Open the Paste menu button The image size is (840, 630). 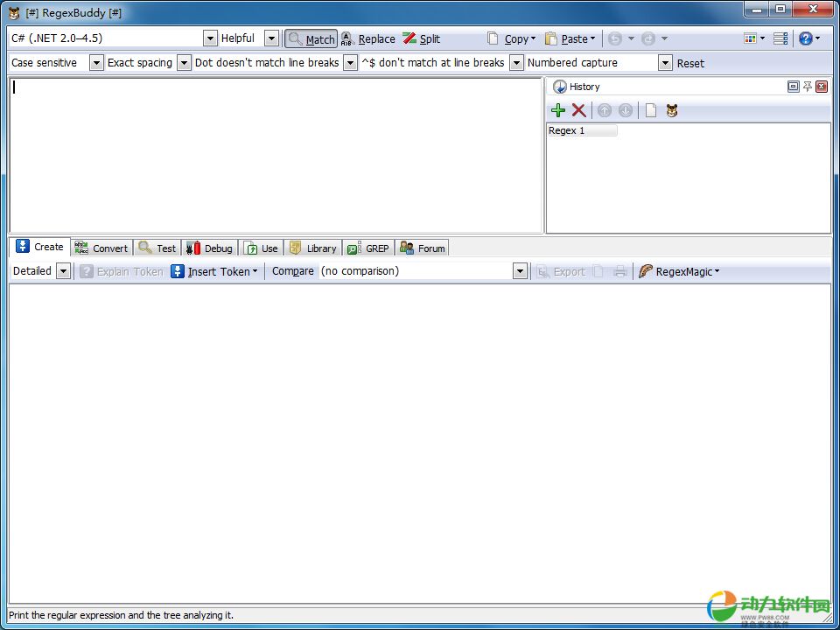[570, 38]
